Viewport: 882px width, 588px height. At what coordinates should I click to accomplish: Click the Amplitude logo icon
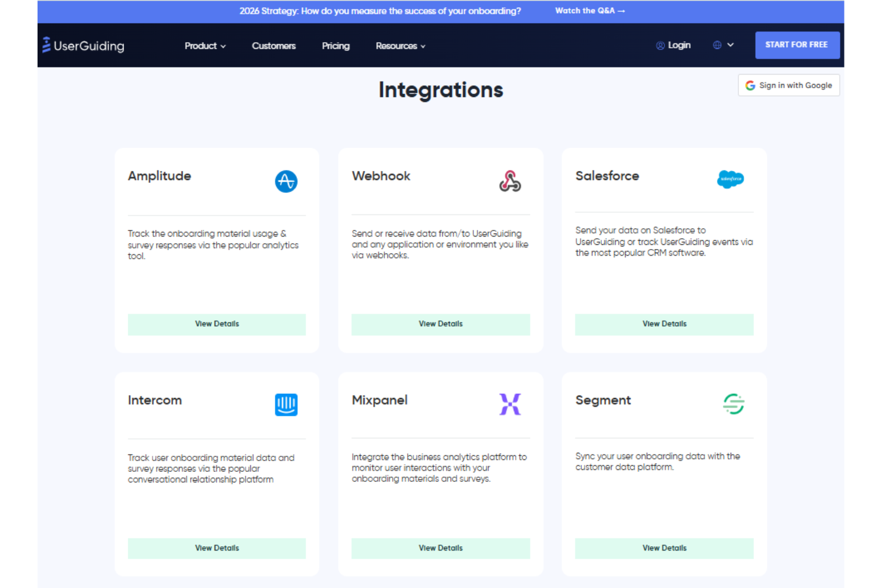tap(286, 181)
